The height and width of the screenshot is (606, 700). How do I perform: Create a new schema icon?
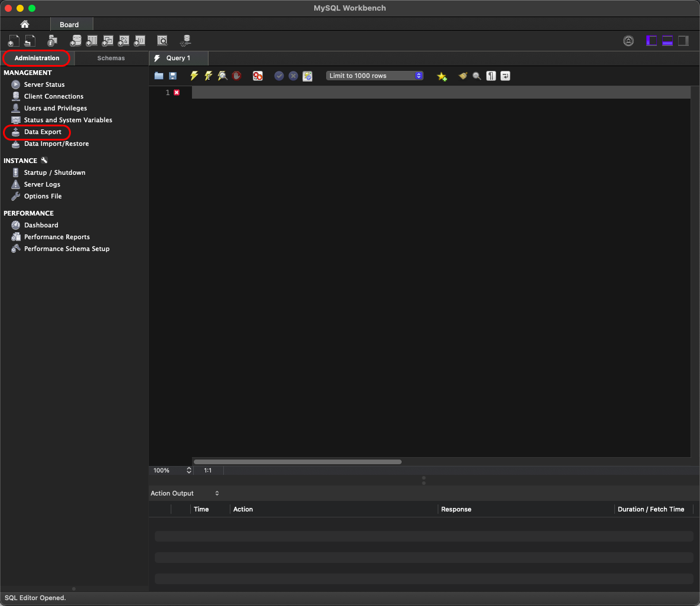[76, 41]
